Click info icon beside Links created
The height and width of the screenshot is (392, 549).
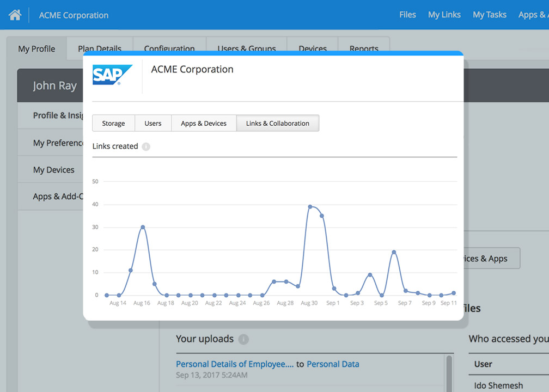(146, 146)
